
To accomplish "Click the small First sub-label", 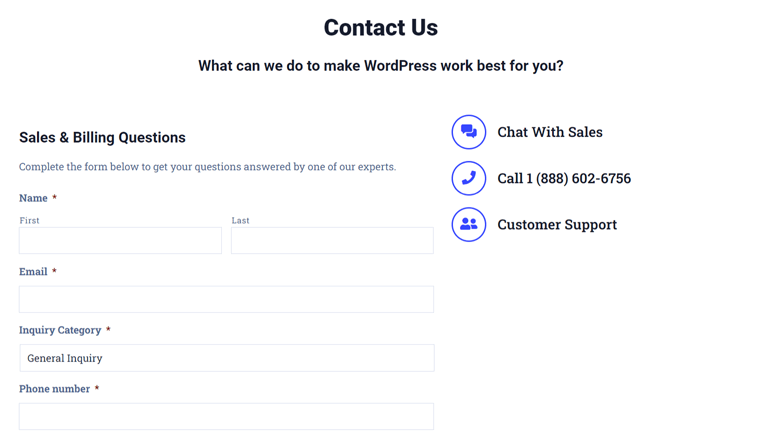I will pyautogui.click(x=29, y=220).
